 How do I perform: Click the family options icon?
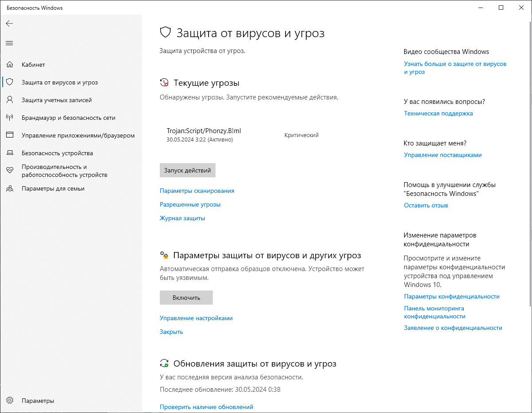10,188
